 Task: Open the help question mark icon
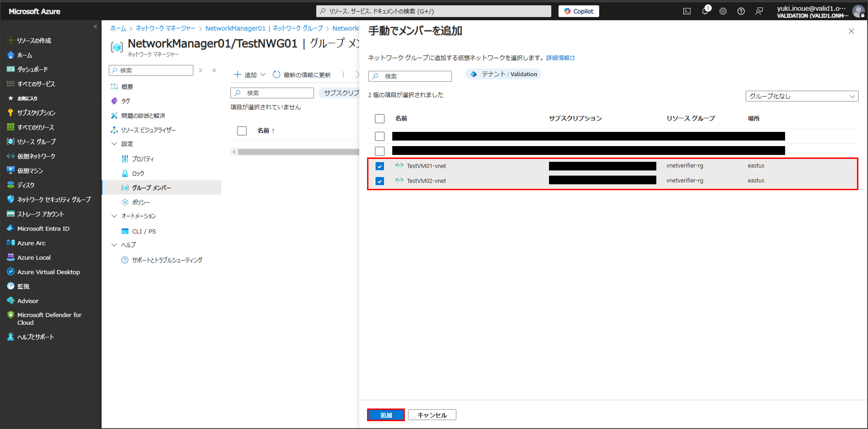click(x=741, y=11)
